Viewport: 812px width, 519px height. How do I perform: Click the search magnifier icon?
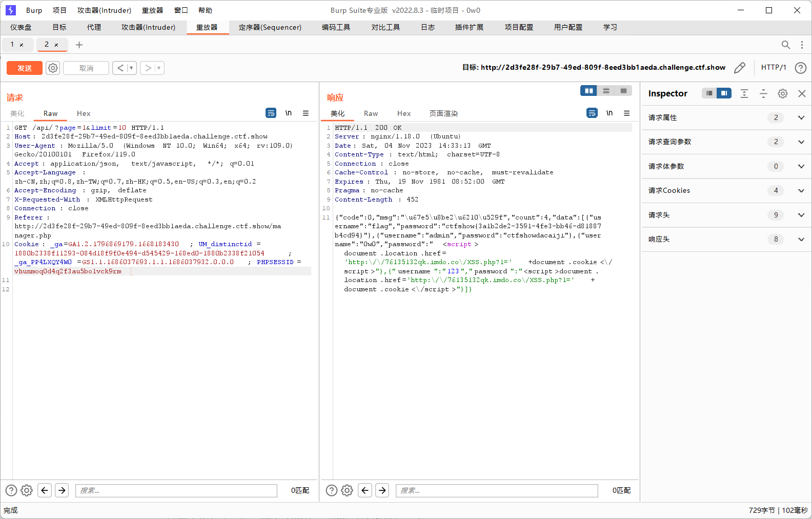tap(786, 45)
